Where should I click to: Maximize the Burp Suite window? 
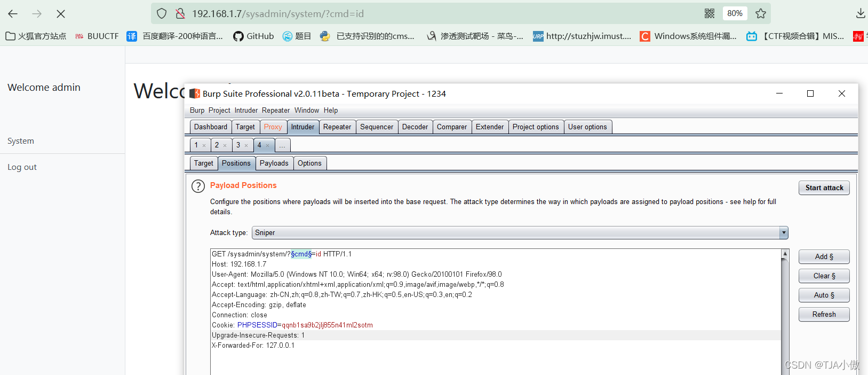(810, 93)
